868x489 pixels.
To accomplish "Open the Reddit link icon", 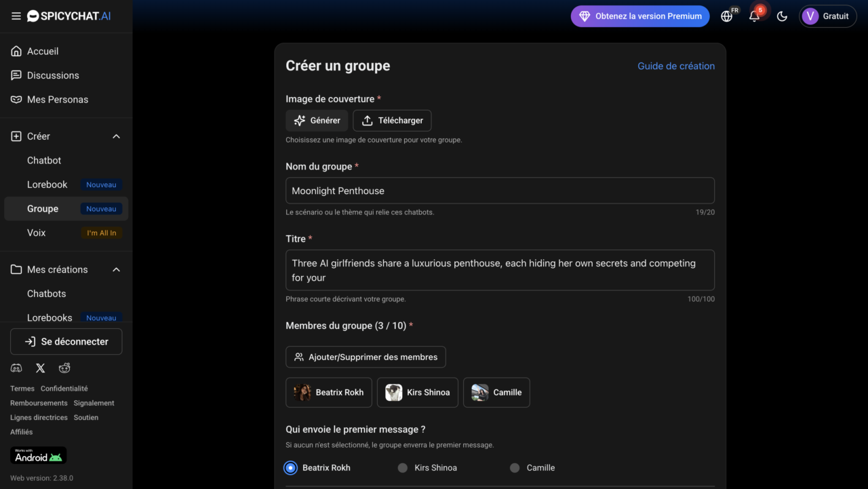I will click(64, 368).
